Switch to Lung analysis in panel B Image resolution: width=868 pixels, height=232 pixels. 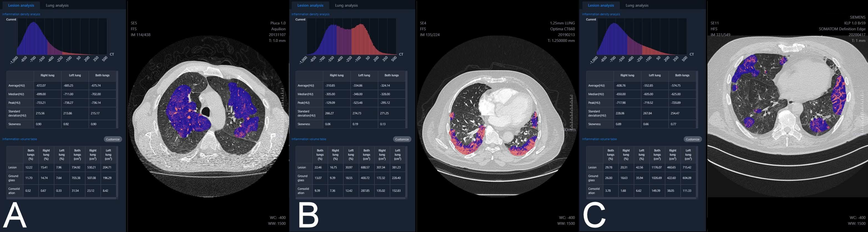(x=346, y=5)
